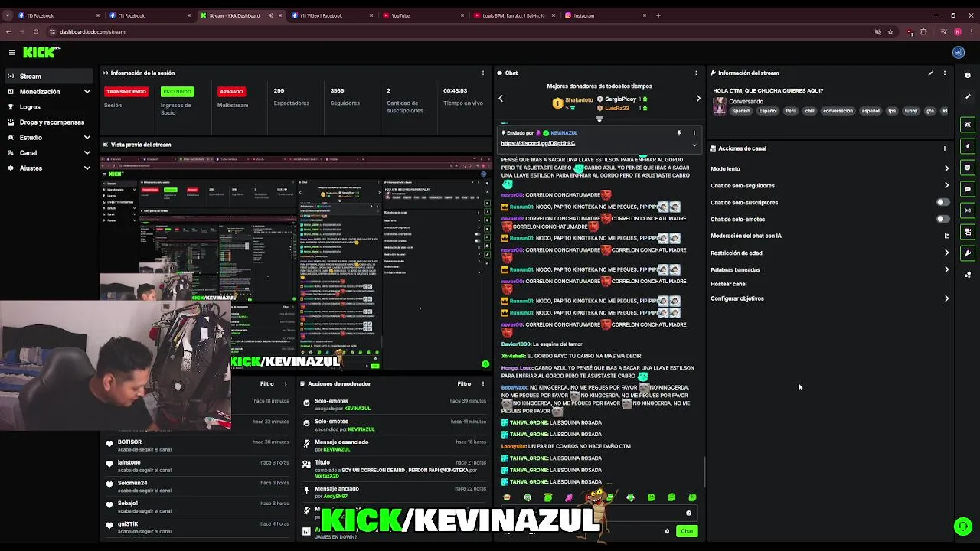
Task: Open three-dot menu of Acciones de canal
Action: click(x=945, y=148)
